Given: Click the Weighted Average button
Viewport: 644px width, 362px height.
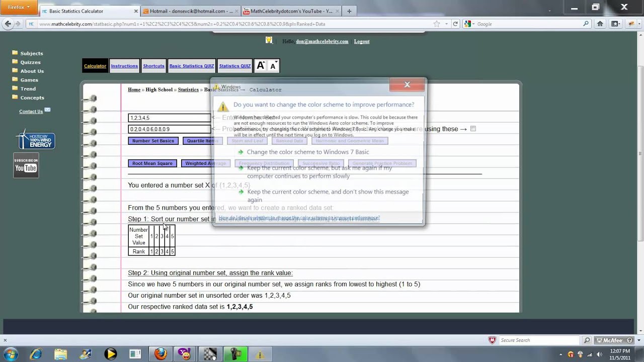Looking at the screenshot, I should (205, 163).
